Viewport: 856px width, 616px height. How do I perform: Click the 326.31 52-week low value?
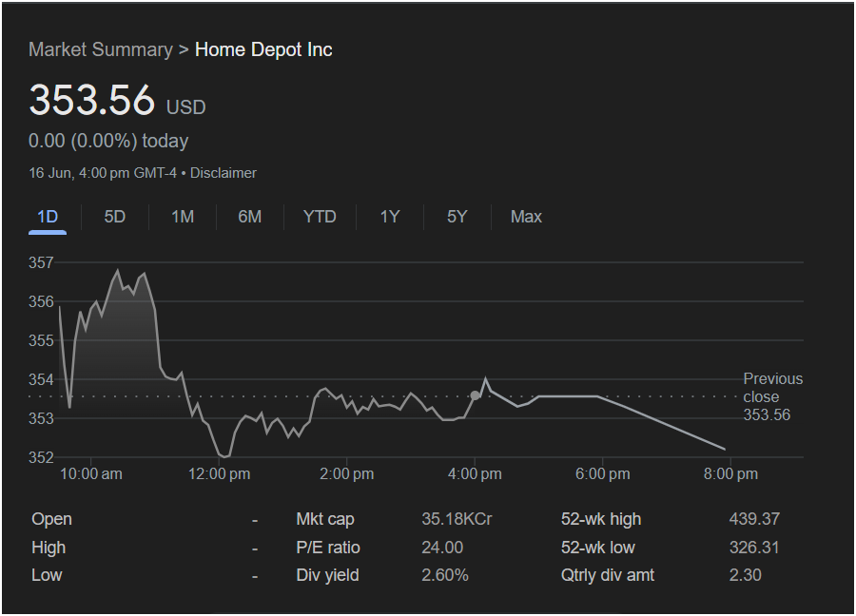tap(754, 548)
